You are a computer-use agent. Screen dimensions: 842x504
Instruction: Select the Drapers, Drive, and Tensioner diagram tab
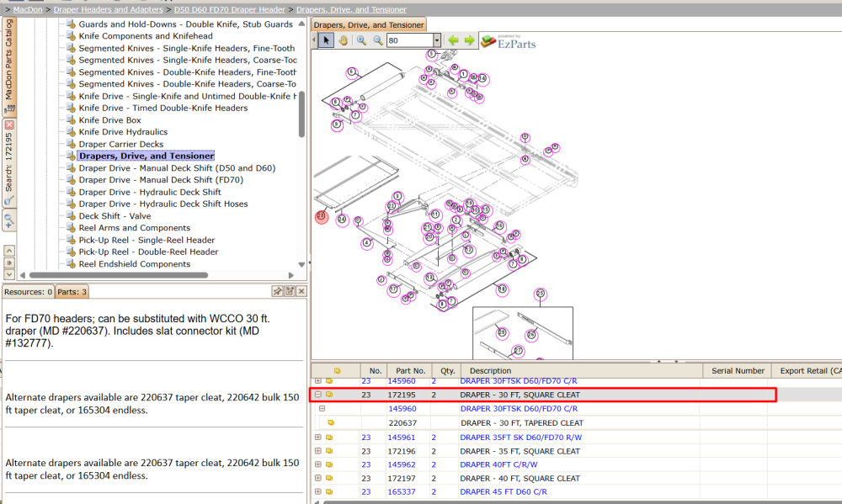369,24
